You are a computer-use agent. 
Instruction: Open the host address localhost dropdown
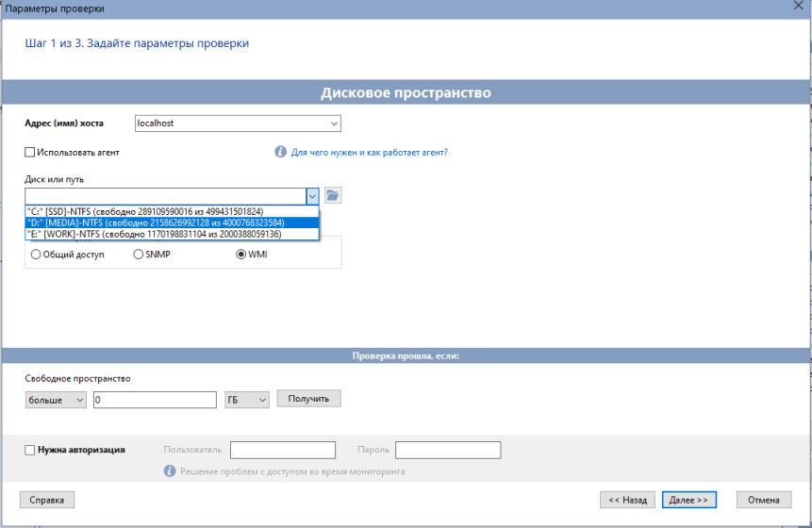(334, 124)
